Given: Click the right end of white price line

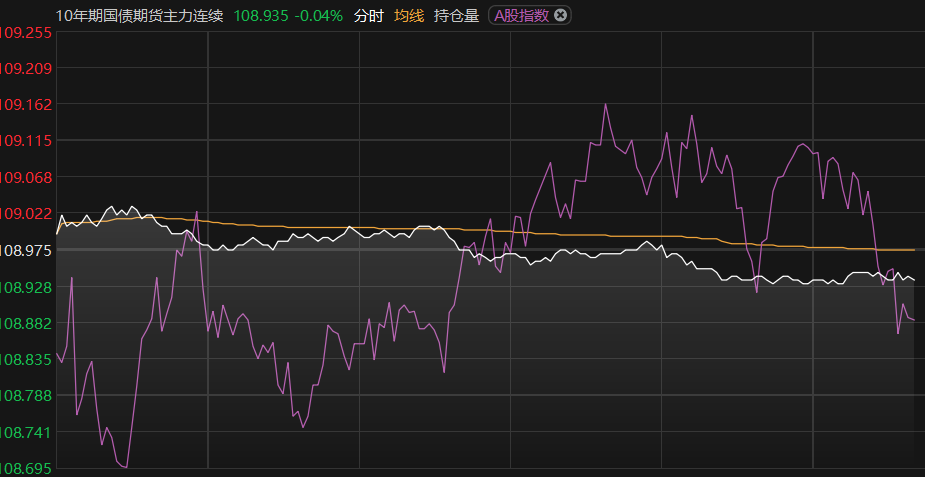Looking at the screenshot, I should [914, 280].
